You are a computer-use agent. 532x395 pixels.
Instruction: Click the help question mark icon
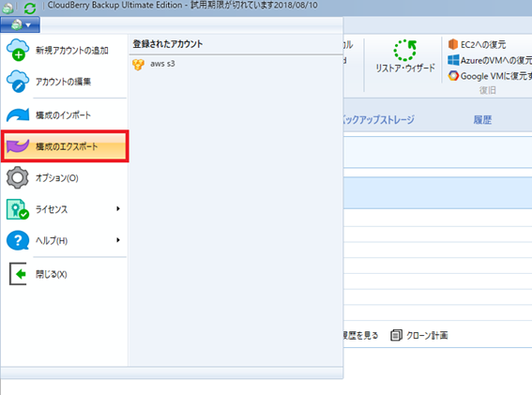pyautogui.click(x=18, y=240)
